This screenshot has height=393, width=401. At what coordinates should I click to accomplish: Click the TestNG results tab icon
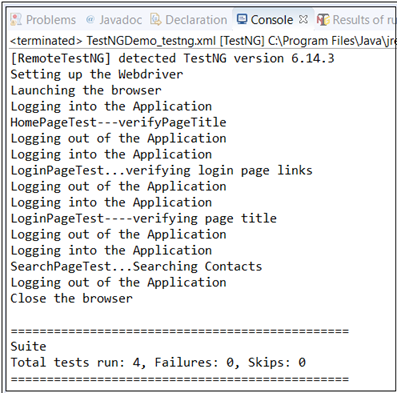(x=323, y=20)
